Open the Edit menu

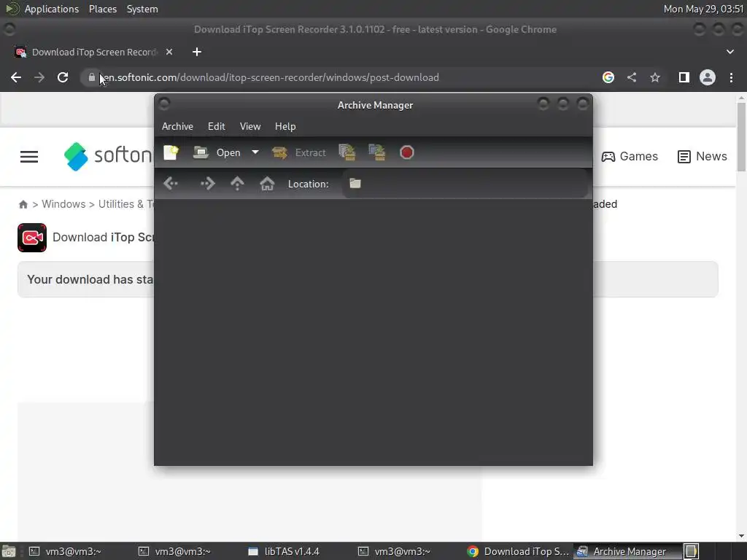(216, 127)
